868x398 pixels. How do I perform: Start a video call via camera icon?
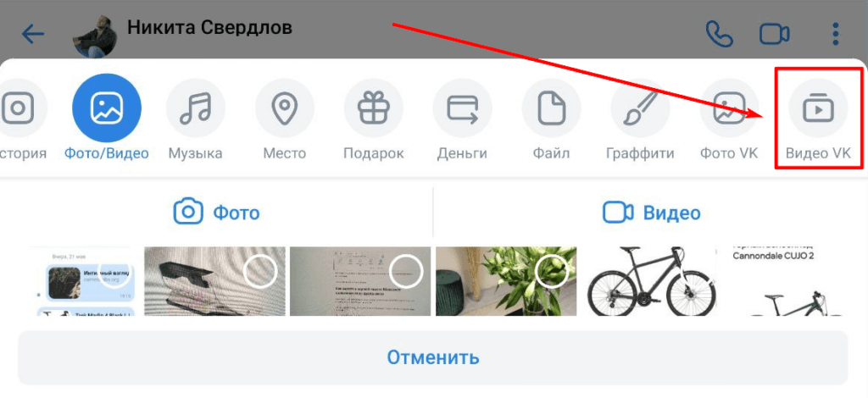click(x=774, y=34)
